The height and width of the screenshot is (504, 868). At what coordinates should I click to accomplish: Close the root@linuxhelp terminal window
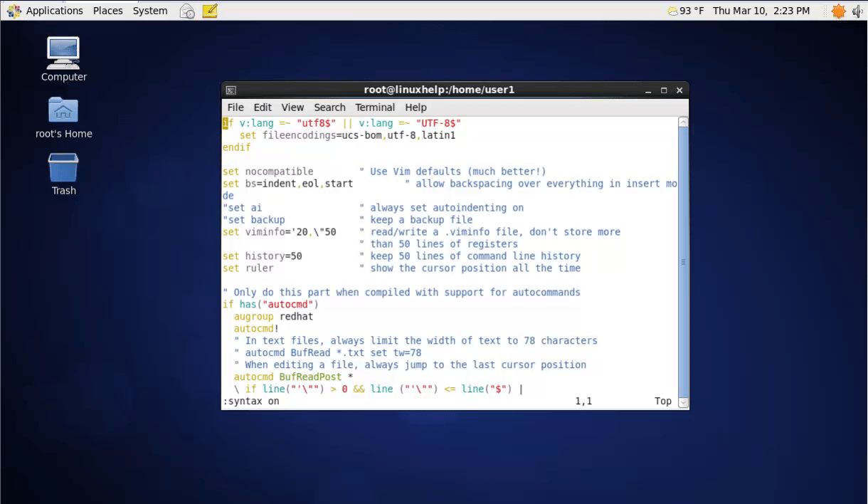pos(679,90)
